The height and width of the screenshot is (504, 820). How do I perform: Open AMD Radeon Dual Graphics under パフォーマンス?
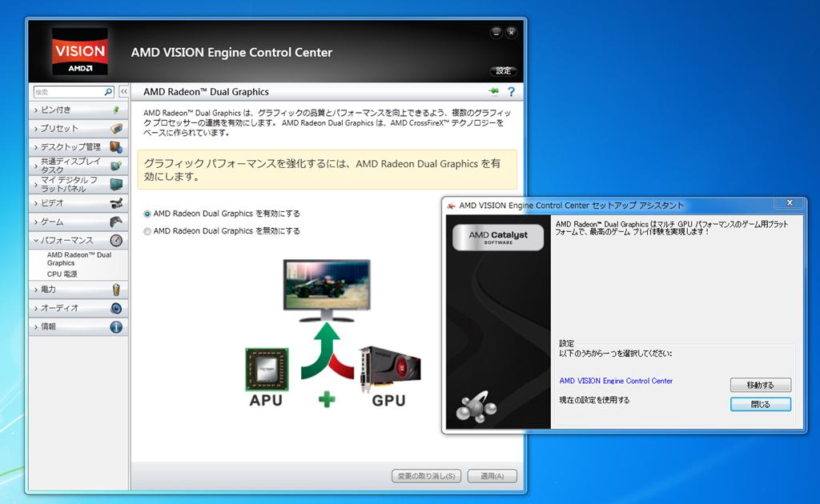(79, 259)
